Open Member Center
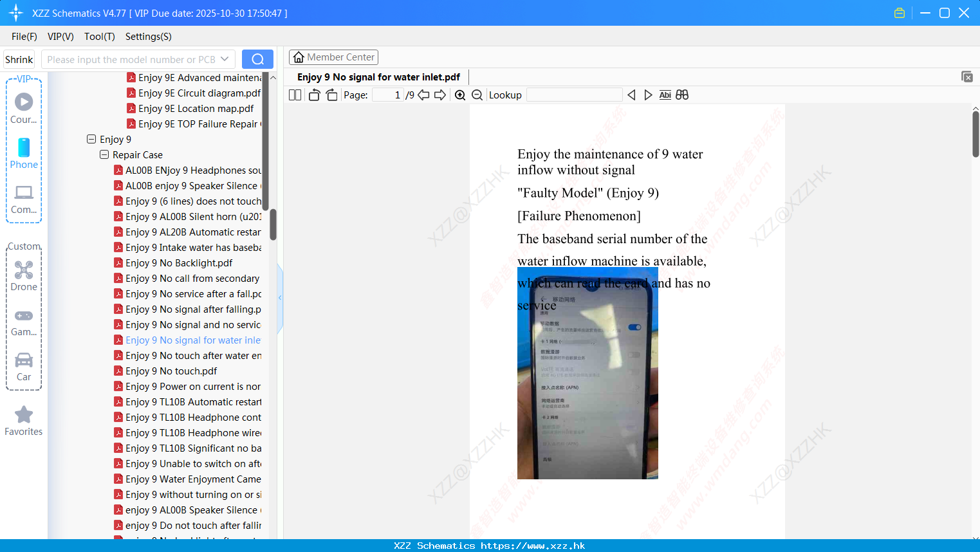This screenshot has width=980, height=552. [x=333, y=57]
